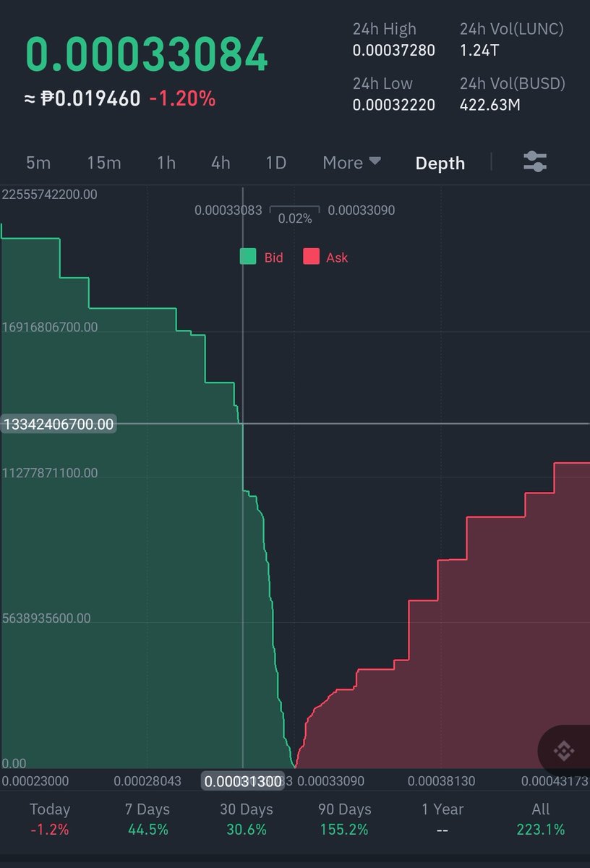The image size is (590, 868).
Task: Click the y-axis label 5638935600.00
Action: pos(47,618)
